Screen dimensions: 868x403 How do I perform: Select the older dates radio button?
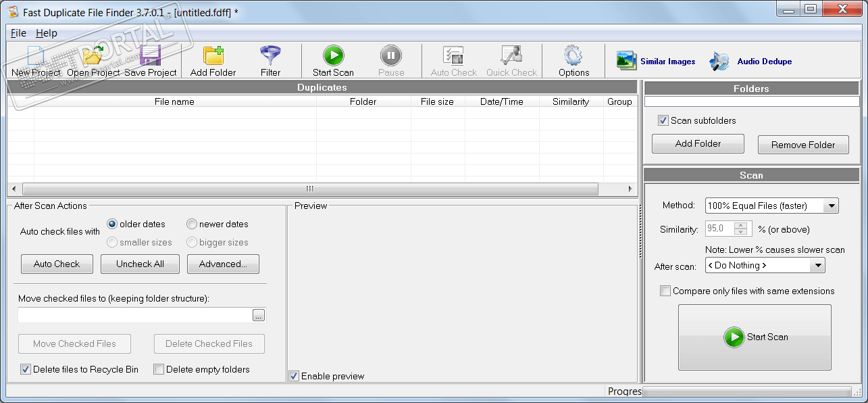click(x=112, y=224)
